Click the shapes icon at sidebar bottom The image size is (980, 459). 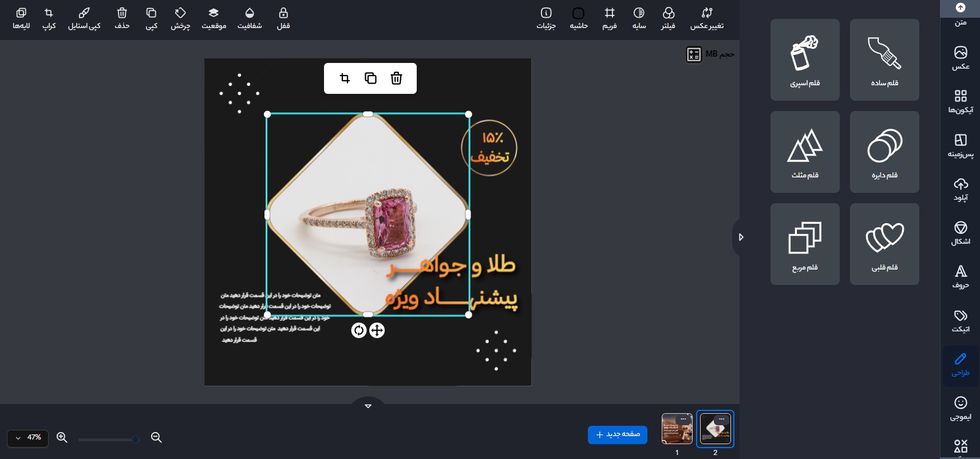tap(961, 446)
